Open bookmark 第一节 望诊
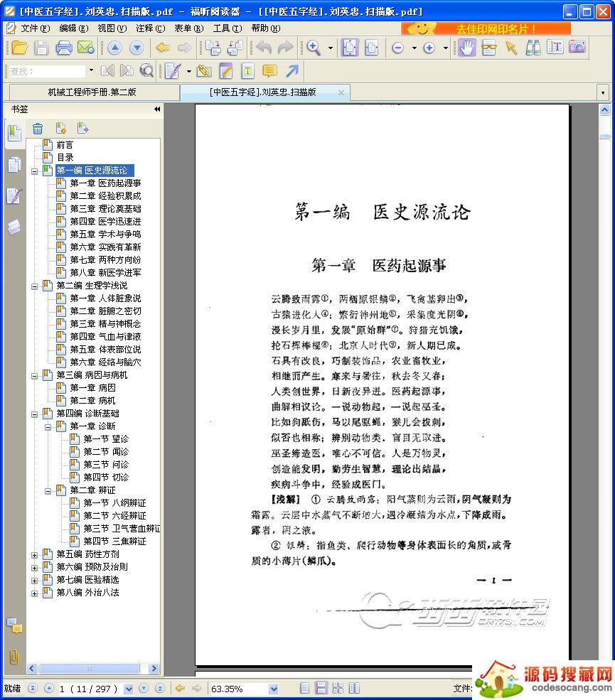This screenshot has width=615, height=700. coord(106,439)
